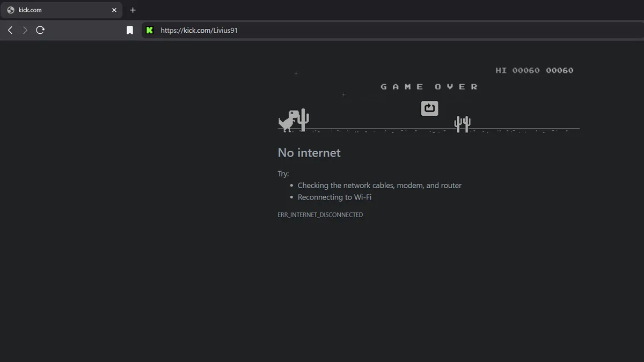Click the double cactus near game's right side
This screenshot has width=644, height=362.
(462, 124)
